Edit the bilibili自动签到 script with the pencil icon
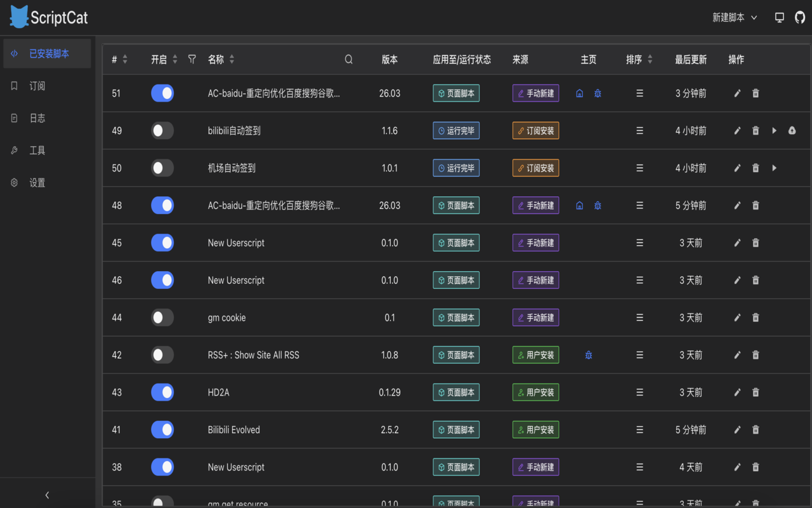 (x=737, y=130)
